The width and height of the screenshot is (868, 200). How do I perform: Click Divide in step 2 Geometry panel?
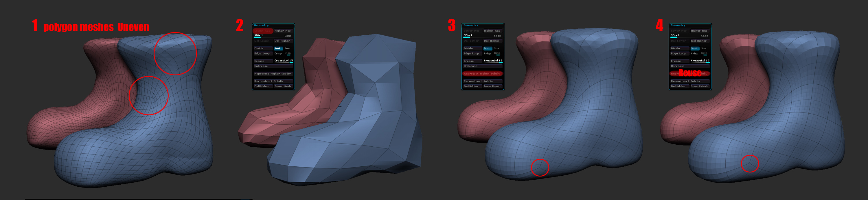pyautogui.click(x=264, y=49)
